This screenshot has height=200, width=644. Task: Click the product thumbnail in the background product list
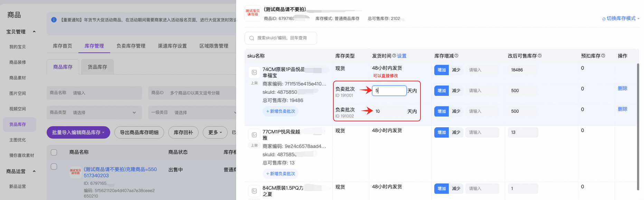[75, 172]
